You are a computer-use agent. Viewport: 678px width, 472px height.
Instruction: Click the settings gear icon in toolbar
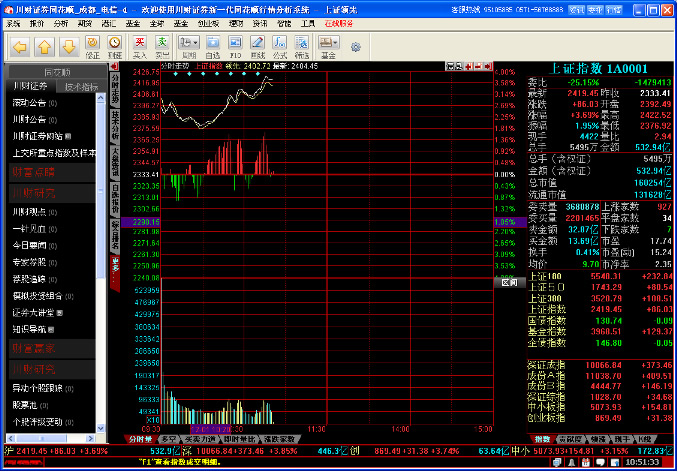[x=356, y=47]
